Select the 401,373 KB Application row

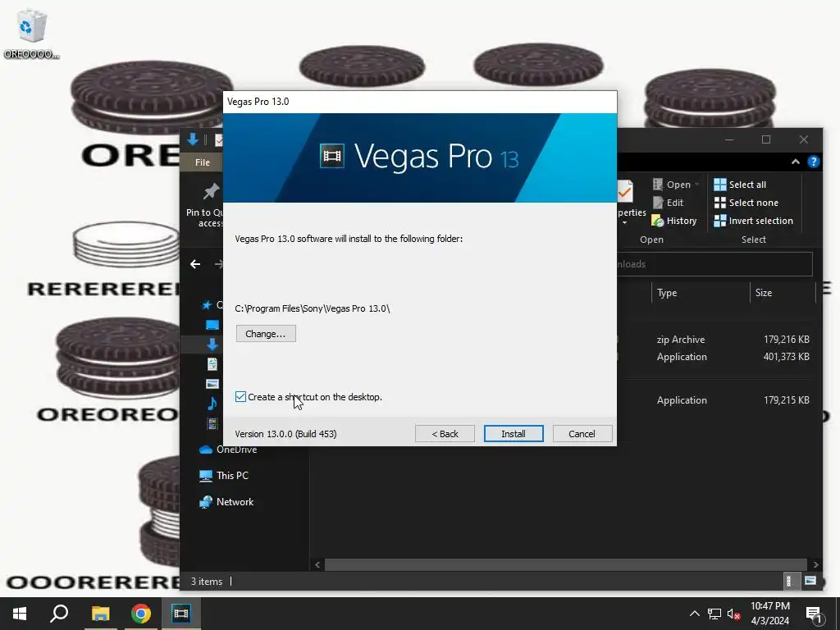pos(715,357)
